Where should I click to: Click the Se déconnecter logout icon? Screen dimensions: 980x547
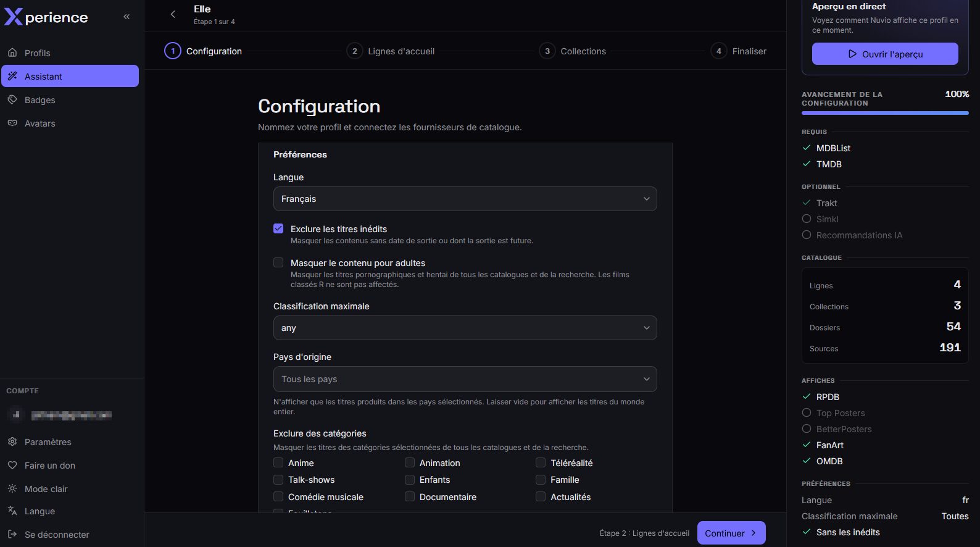pos(12,534)
